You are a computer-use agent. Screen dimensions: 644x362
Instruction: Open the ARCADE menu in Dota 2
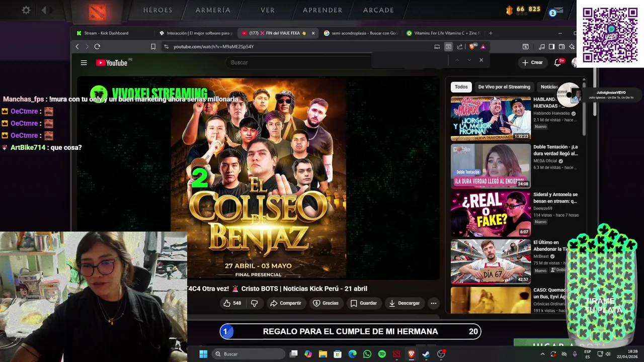[378, 10]
